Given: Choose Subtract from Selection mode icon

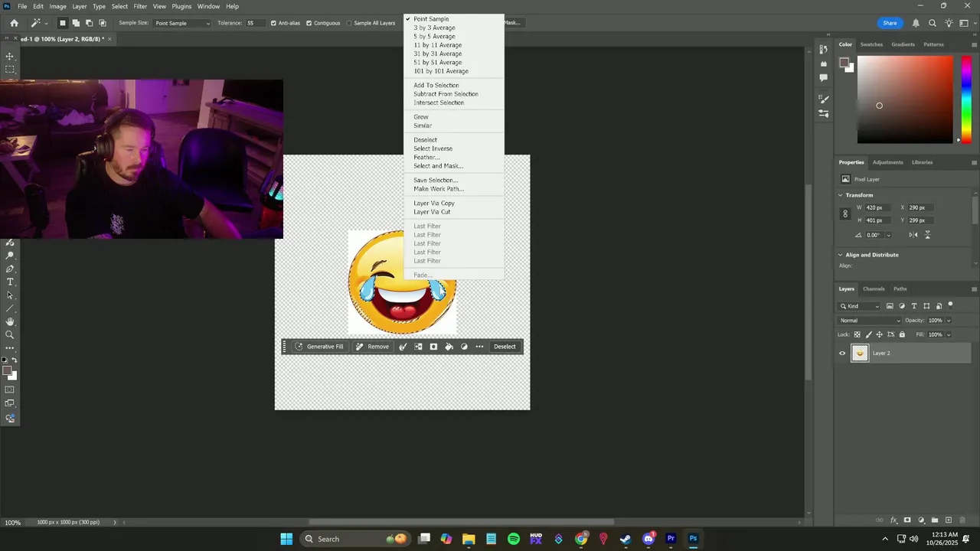Looking at the screenshot, I should (89, 23).
